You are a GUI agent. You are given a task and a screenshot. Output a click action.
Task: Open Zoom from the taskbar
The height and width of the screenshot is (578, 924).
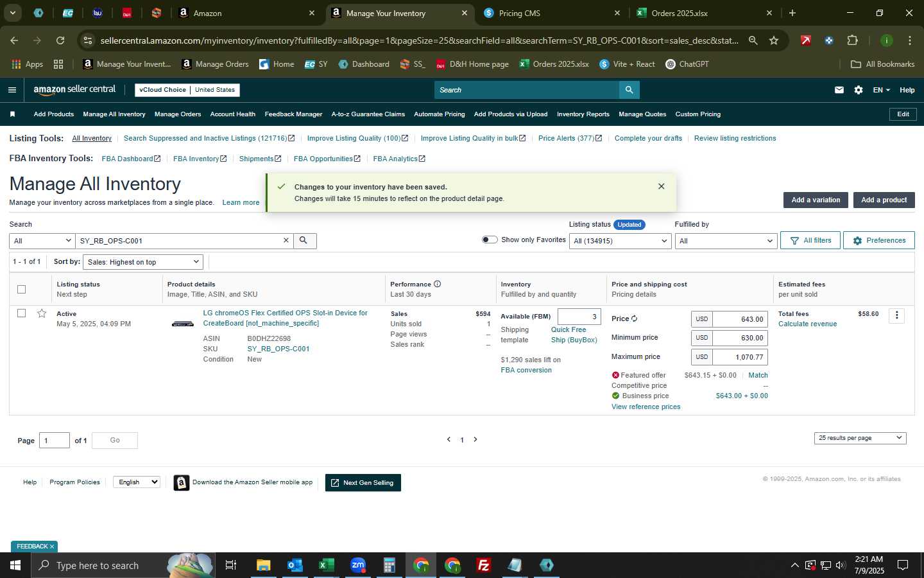pyautogui.click(x=358, y=565)
